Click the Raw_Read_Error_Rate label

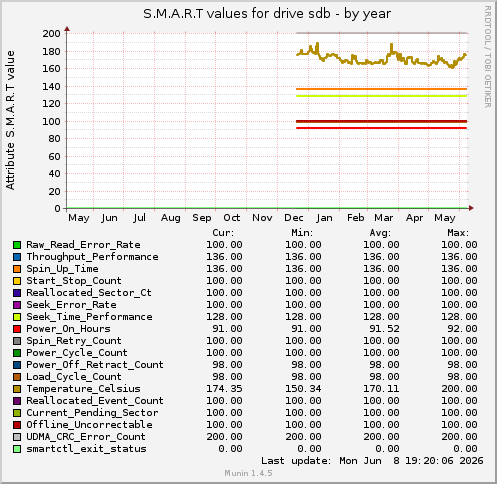coord(83,245)
